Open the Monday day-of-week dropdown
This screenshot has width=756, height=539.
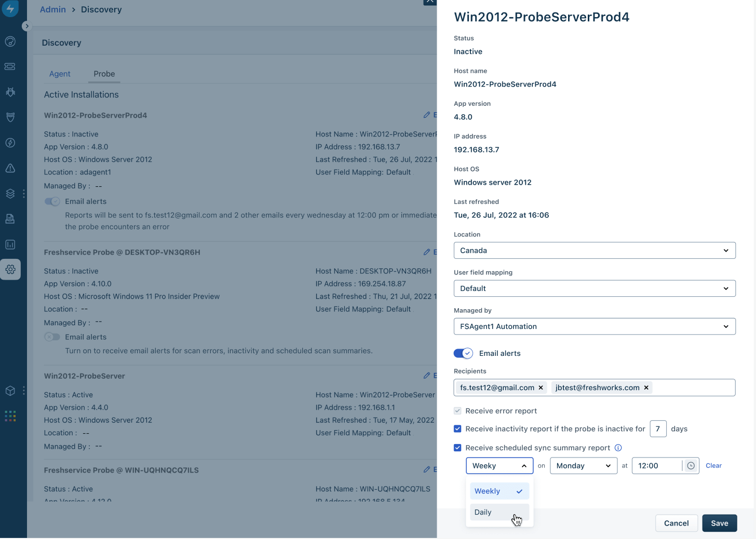[x=584, y=466]
